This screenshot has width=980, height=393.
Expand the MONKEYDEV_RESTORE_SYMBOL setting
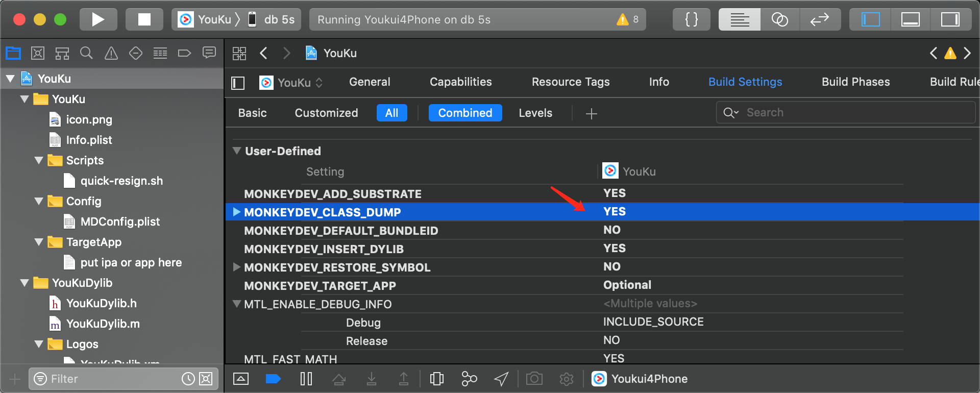coord(237,267)
